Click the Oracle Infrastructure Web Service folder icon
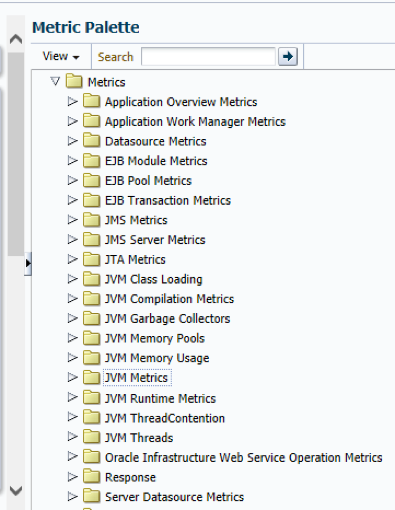Viewport: 395px width, 510px height. click(x=91, y=456)
